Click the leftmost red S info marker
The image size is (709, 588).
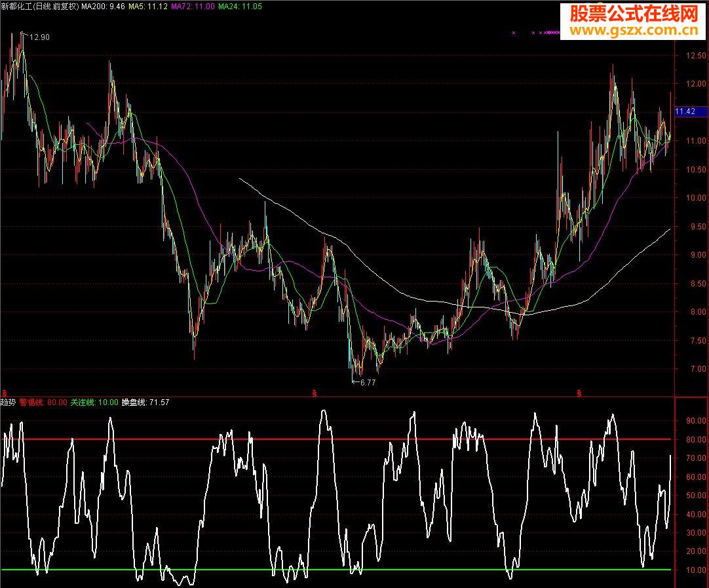pos(5,393)
